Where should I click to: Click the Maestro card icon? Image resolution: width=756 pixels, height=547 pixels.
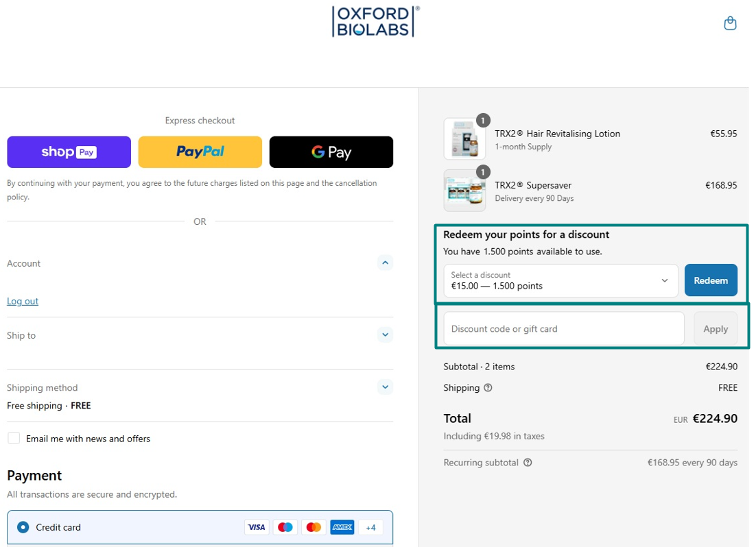(285, 527)
